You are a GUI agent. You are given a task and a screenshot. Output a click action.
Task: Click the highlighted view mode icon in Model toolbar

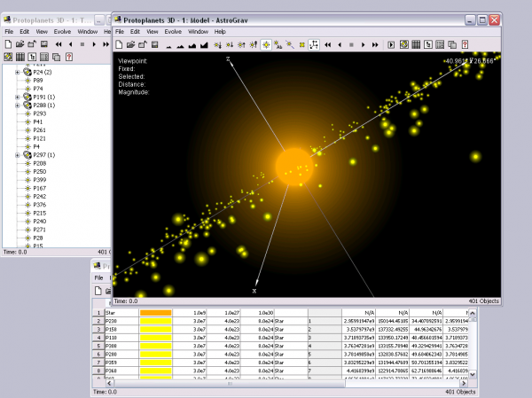[x=265, y=43]
